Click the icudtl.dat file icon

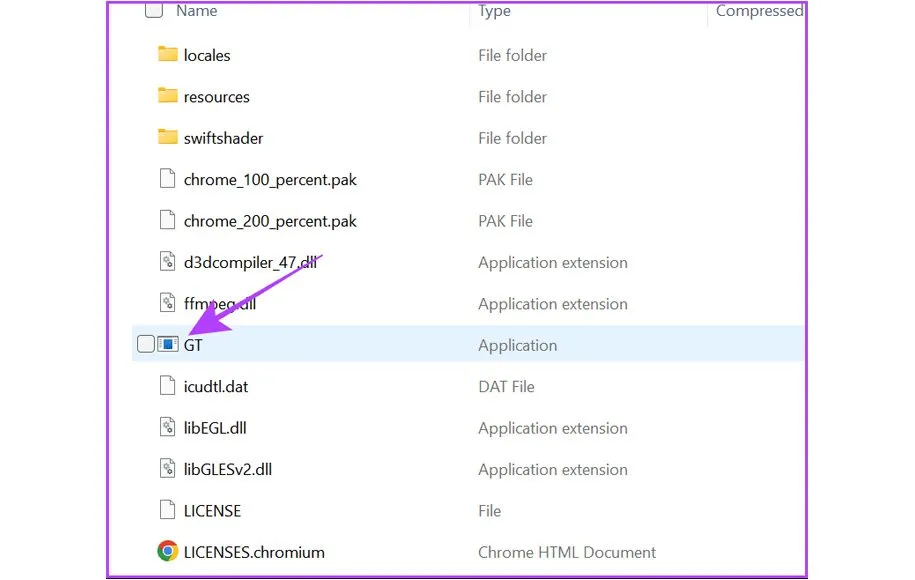point(167,386)
